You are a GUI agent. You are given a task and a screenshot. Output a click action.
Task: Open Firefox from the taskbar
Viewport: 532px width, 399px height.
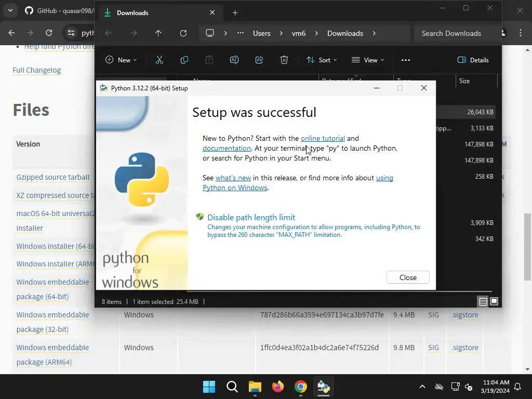pyautogui.click(x=278, y=387)
